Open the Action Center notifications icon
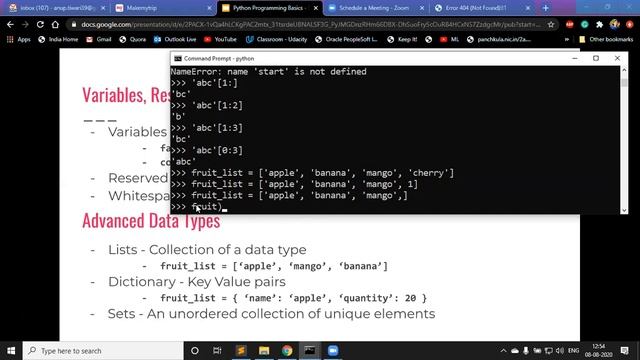The height and width of the screenshot is (360, 640). [x=624, y=351]
